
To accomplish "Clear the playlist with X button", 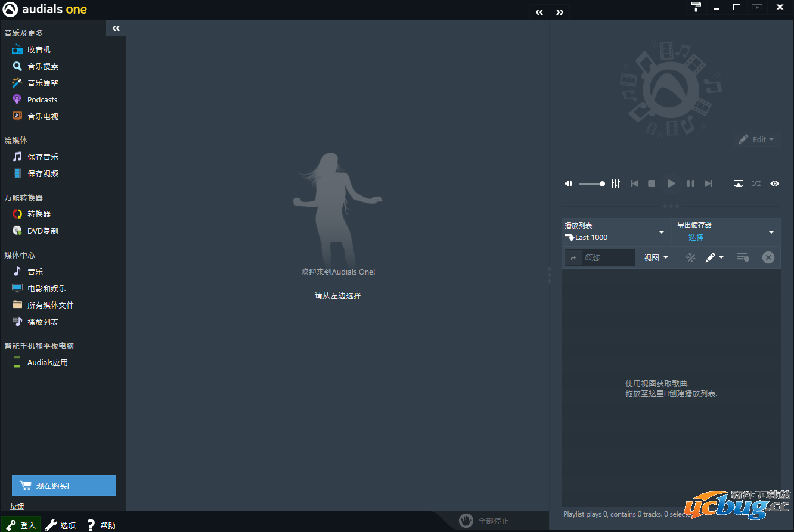I will 768,257.
